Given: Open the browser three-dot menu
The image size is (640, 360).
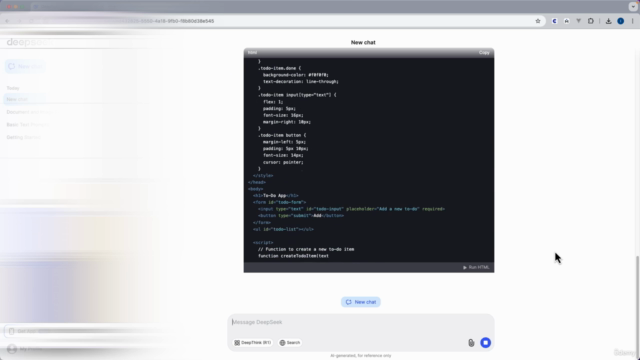Looking at the screenshot, I should (x=632, y=21).
